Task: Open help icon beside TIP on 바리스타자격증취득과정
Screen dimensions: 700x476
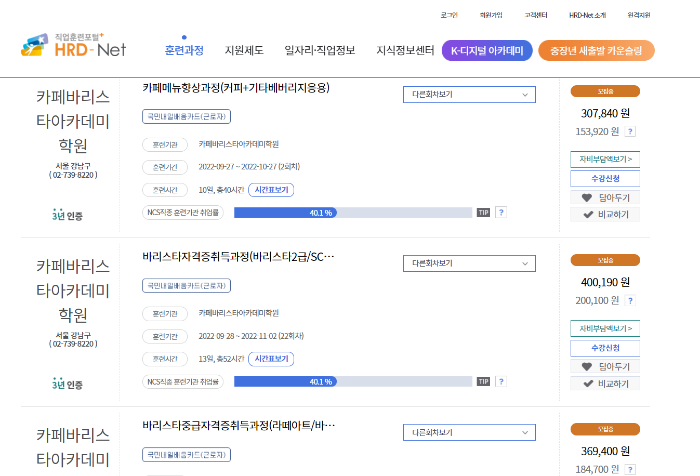Action: [x=501, y=381]
